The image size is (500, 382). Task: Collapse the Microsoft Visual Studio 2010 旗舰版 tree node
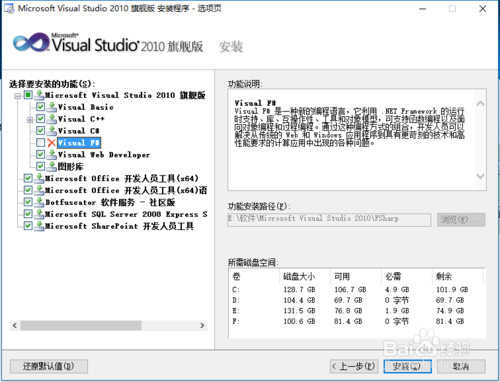pos(17,96)
